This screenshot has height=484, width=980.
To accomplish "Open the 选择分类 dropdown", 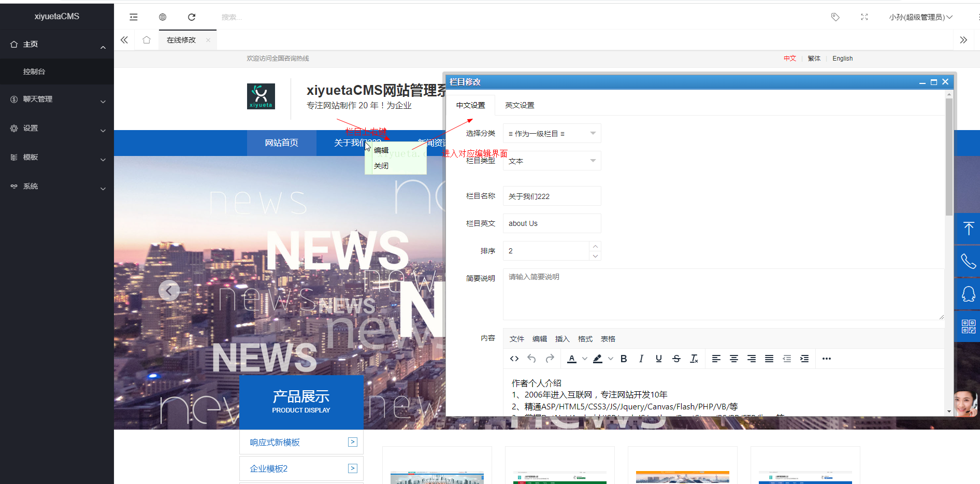I will pyautogui.click(x=552, y=134).
